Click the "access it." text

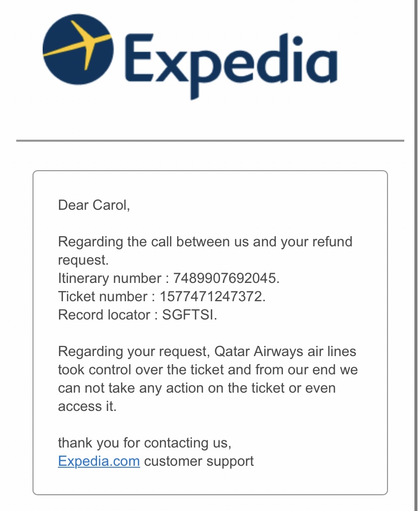click(x=87, y=406)
